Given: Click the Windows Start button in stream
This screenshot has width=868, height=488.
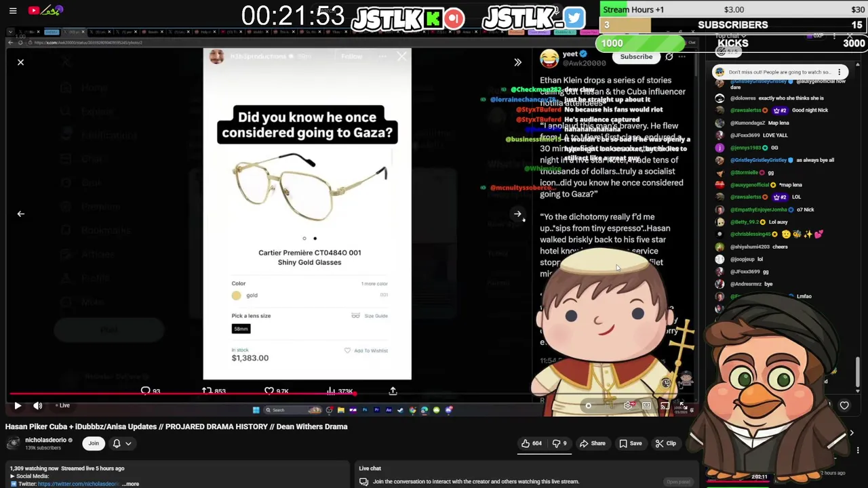Looking at the screenshot, I should (x=256, y=410).
